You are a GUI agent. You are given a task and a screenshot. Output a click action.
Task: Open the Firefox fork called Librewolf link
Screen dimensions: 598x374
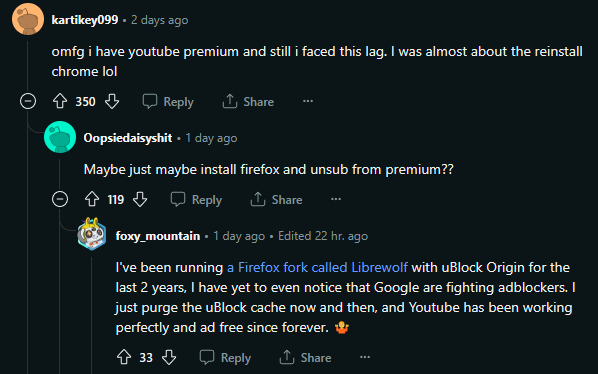[317, 267]
